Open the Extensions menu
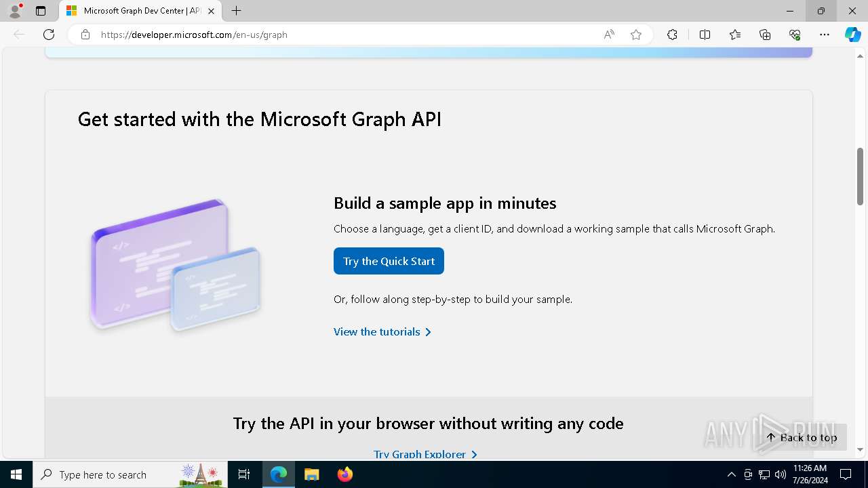This screenshot has height=488, width=868. pyautogui.click(x=672, y=35)
